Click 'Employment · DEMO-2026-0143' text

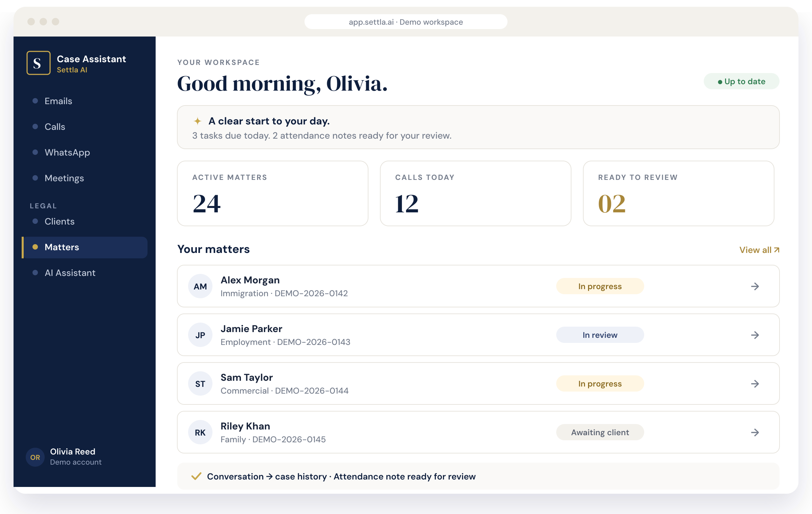tap(286, 342)
